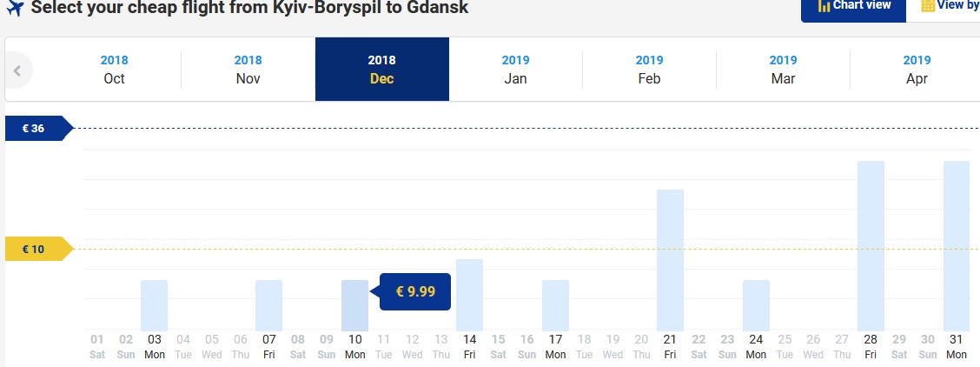This screenshot has height=367, width=980.
Task: Select the tall bar for Fri 21
Action: tap(670, 260)
